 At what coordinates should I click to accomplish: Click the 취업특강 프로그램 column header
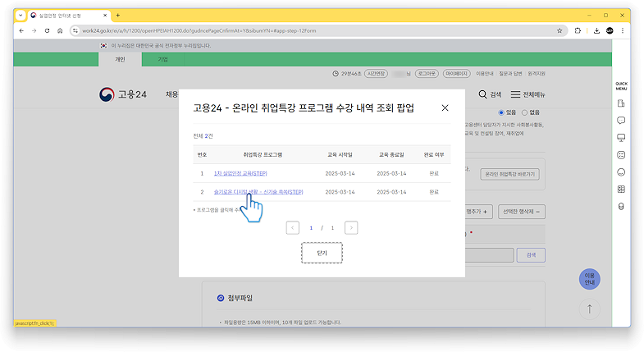point(263,155)
